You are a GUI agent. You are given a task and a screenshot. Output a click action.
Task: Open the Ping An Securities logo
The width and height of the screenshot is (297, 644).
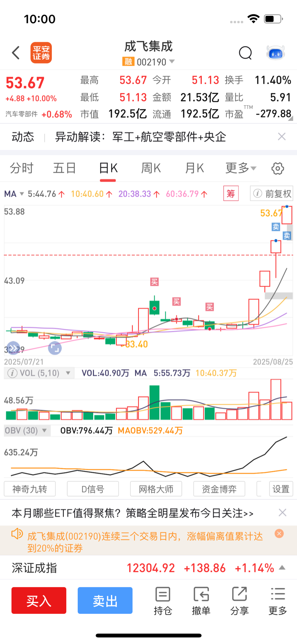click(x=41, y=53)
